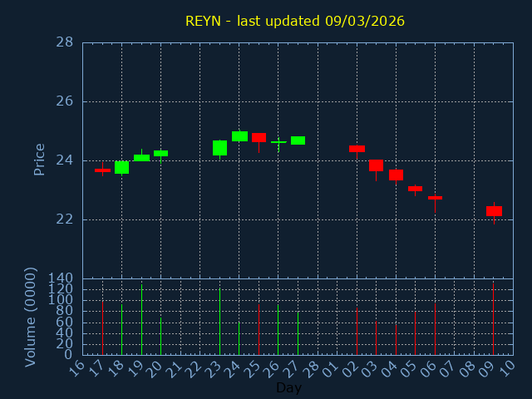The height and width of the screenshot is (399, 532).
Task: Click the red volume bar on day 03
Action: click(376, 337)
